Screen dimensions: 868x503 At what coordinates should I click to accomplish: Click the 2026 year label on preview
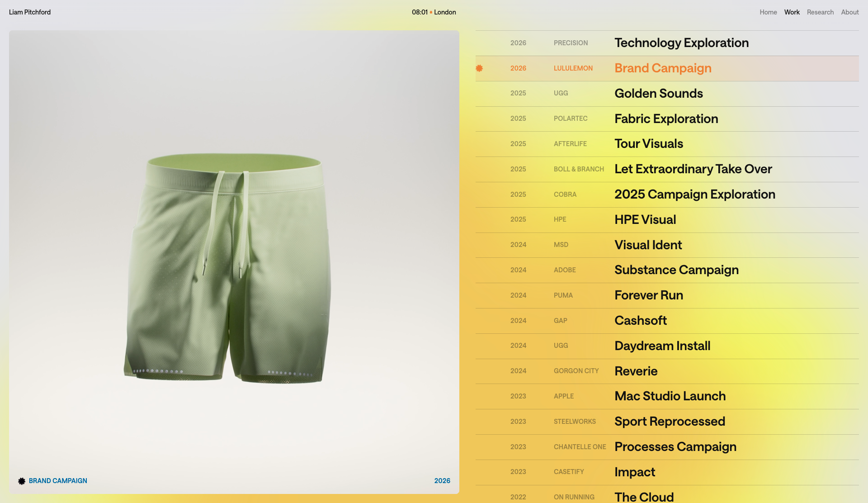coord(442,481)
